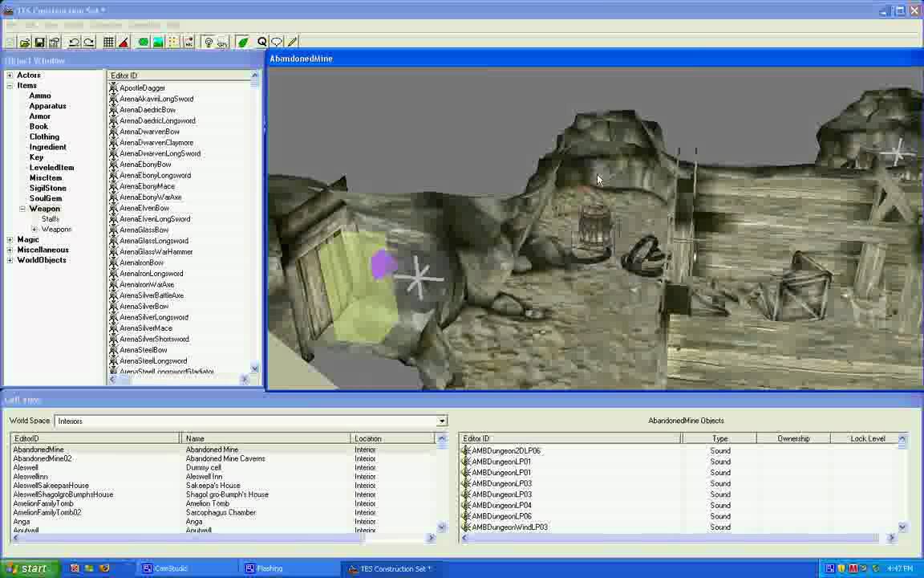The height and width of the screenshot is (578, 924).
Task: Collapse the Weapon tree node
Action: click(22, 209)
